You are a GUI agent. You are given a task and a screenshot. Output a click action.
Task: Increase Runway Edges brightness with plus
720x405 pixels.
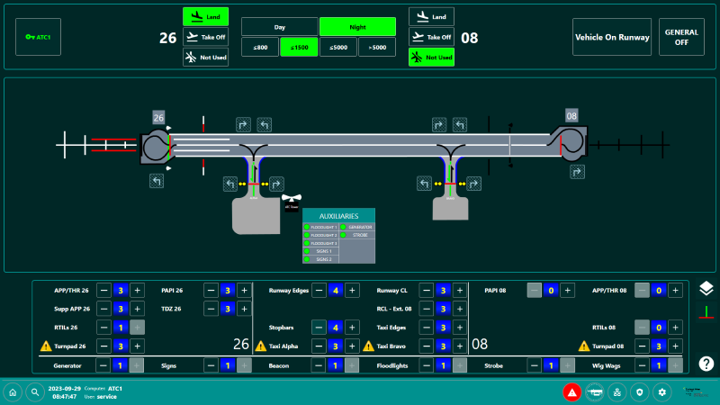(352, 291)
